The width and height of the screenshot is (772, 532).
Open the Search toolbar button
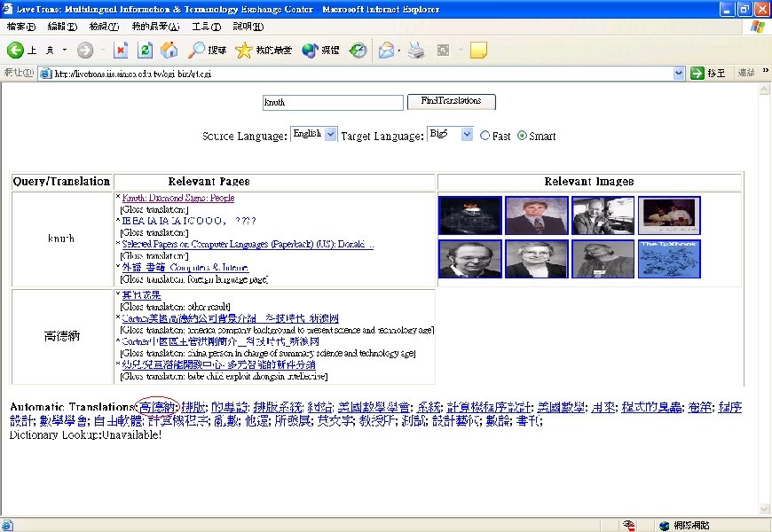pos(208,50)
